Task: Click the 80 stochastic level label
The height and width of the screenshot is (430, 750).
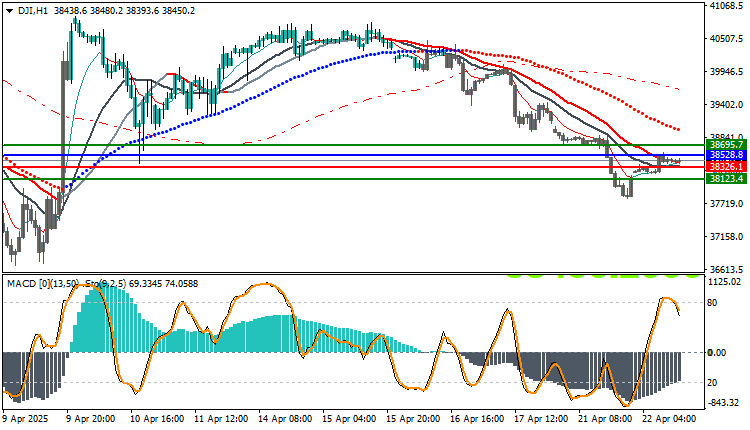Action: tap(713, 303)
